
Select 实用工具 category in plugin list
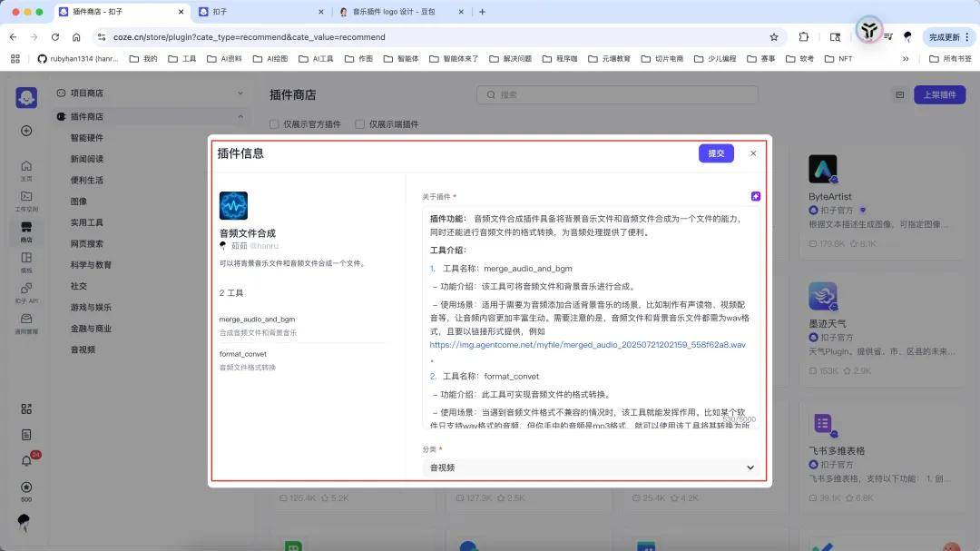click(x=87, y=222)
